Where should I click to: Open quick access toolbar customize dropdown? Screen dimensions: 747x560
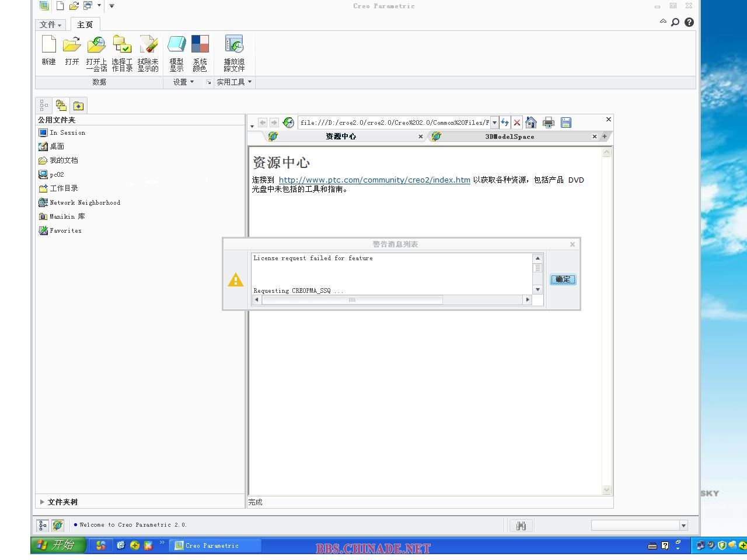coord(111,6)
